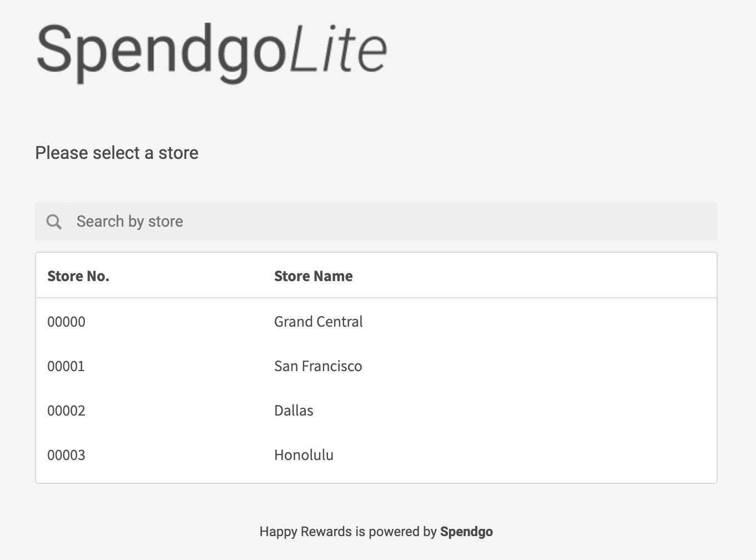Click the magnifying glass search icon
The height and width of the screenshot is (560, 756).
pyautogui.click(x=54, y=222)
